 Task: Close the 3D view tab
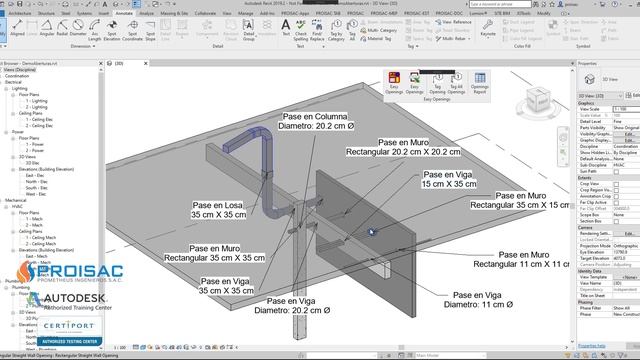[x=146, y=64]
